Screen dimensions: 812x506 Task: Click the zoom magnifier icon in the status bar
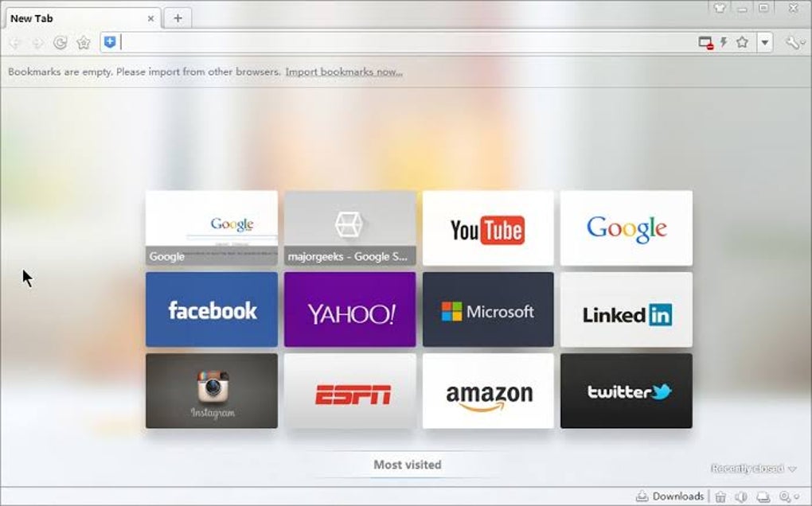click(785, 497)
